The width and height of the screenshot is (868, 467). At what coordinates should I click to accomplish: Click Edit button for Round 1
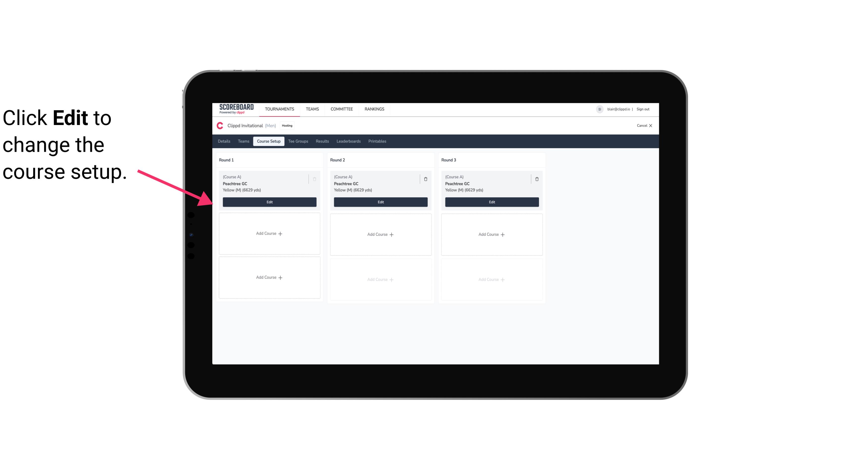269,202
